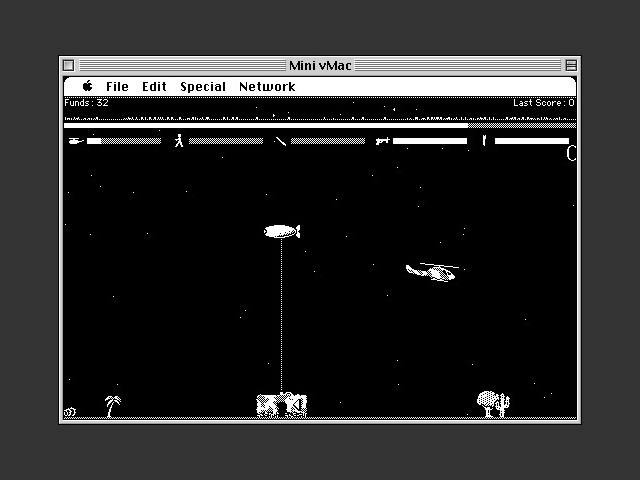Open the File menu
Viewport: 640px width, 480px height.
[117, 87]
